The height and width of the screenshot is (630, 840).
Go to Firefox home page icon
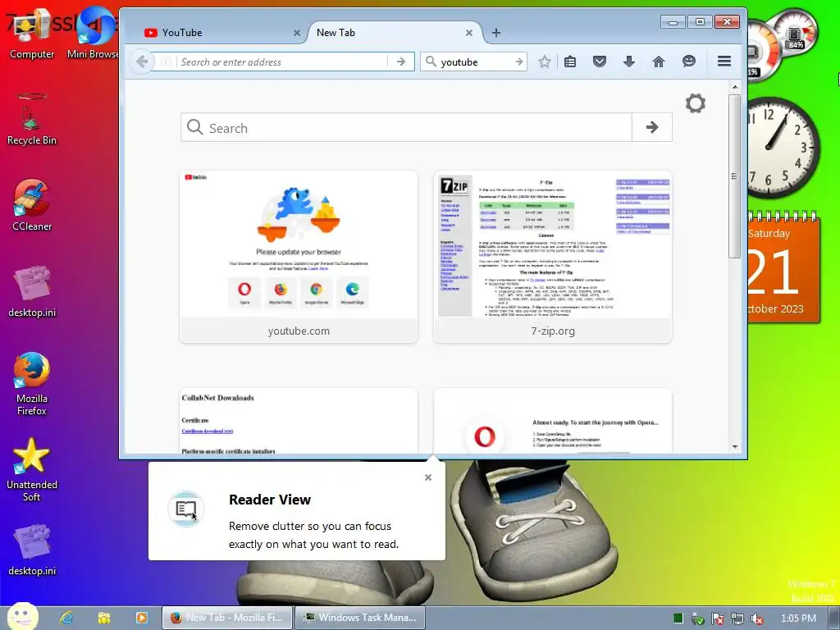(x=659, y=62)
